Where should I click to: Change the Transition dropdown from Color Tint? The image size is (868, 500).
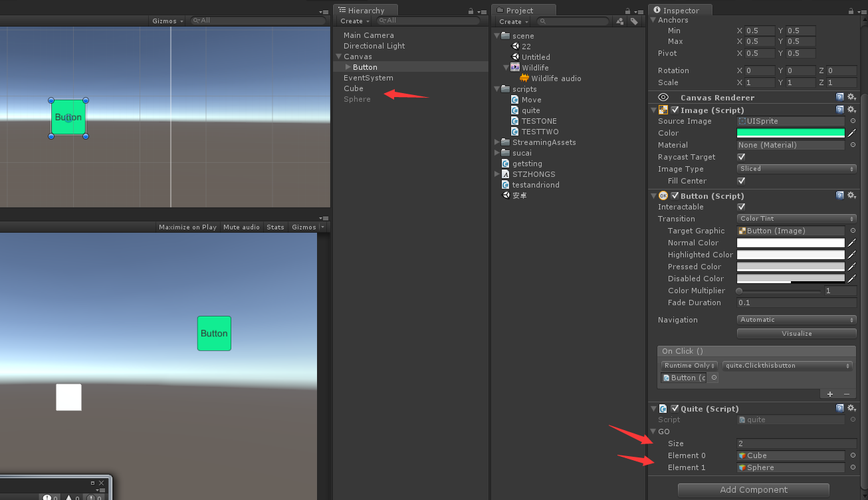click(x=796, y=218)
